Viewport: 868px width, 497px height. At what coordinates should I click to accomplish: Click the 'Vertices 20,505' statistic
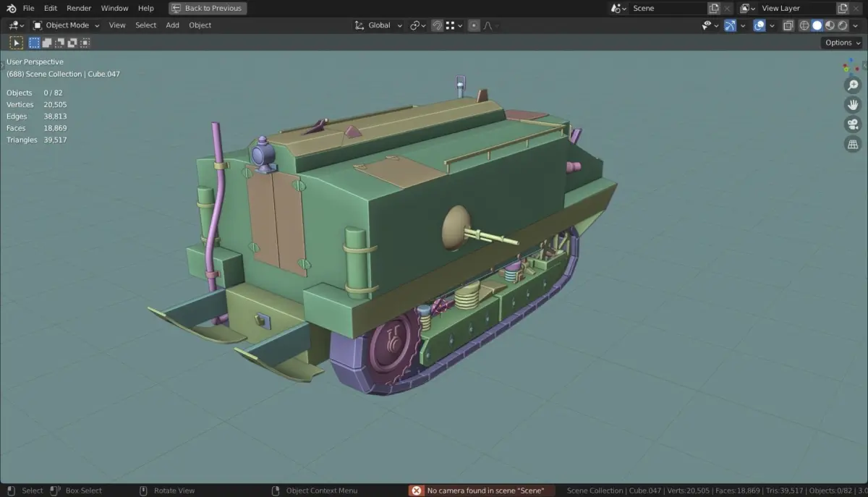[37, 105]
